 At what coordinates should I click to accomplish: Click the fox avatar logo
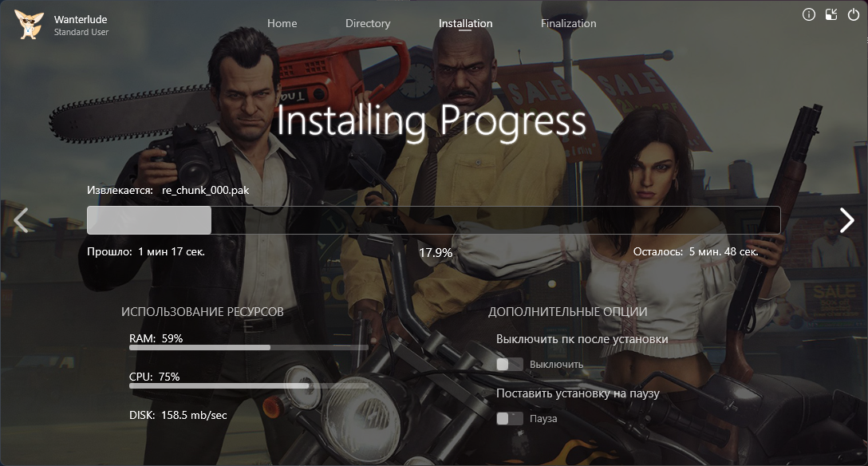(29, 25)
